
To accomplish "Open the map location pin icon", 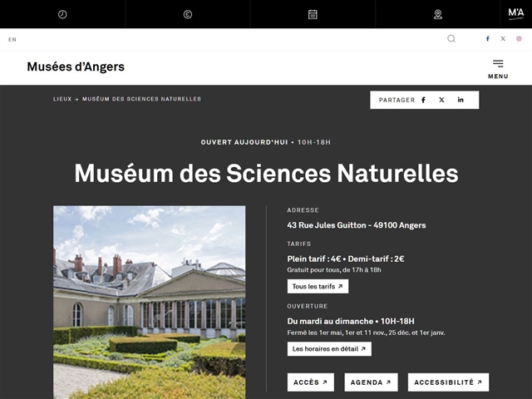I will coord(438,14).
